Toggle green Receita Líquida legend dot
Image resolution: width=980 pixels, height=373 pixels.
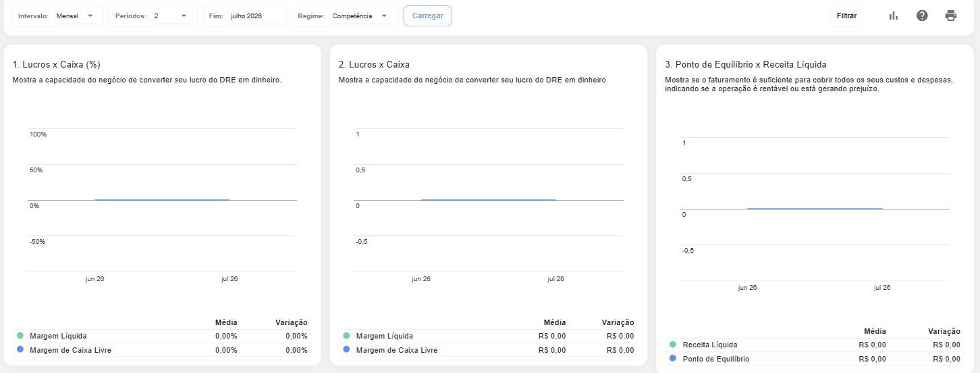(673, 345)
